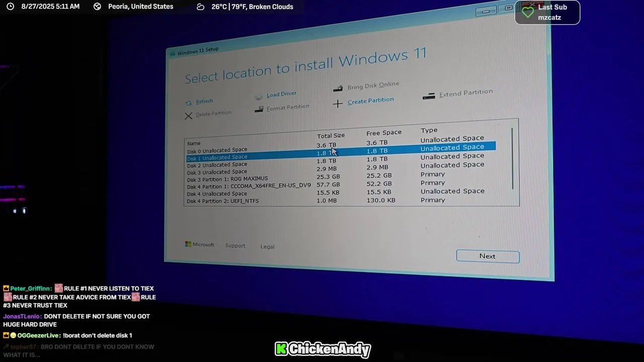The height and width of the screenshot is (362, 644).
Task: Click the Refresh link
Action: [204, 102]
